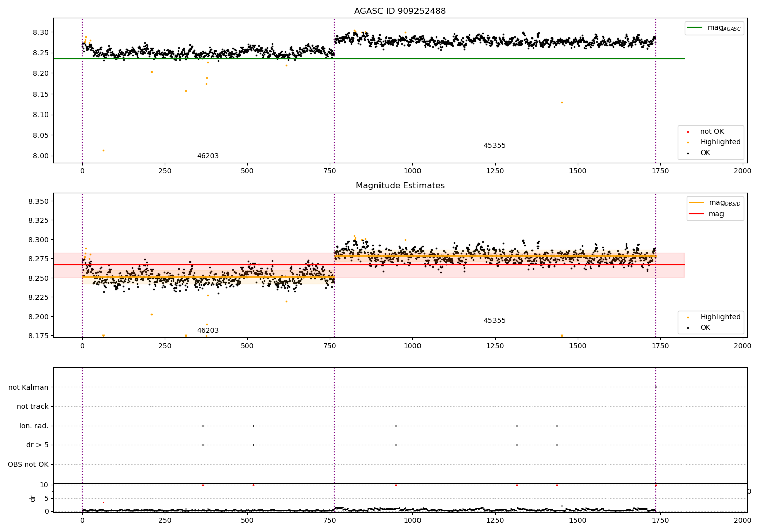
Task: Select the mag OBSID legend entry in middle plot
Action: coord(714,203)
